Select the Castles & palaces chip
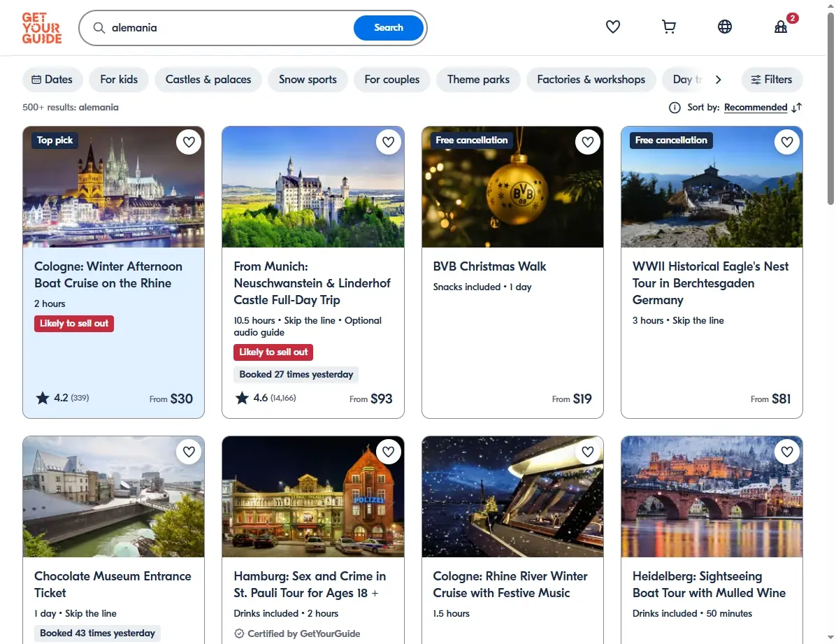The width and height of the screenshot is (836, 644). 208,80
